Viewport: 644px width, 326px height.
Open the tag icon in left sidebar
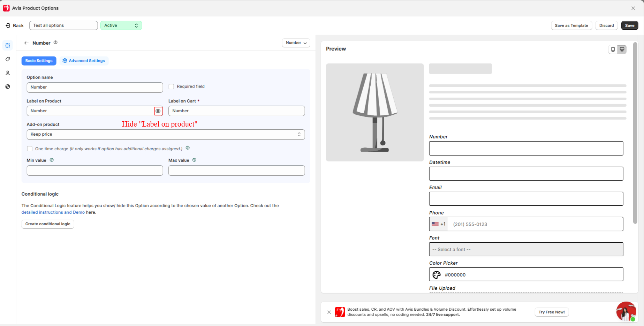pos(8,59)
